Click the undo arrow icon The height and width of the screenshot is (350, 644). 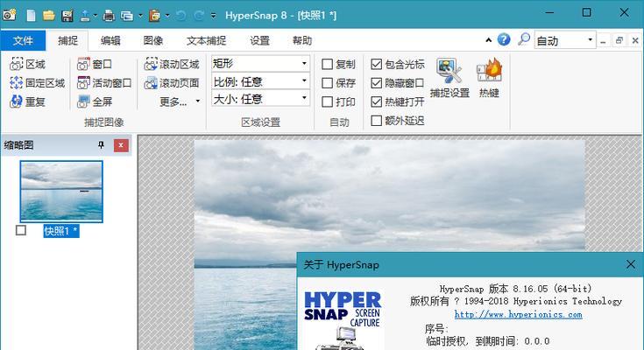point(180,16)
